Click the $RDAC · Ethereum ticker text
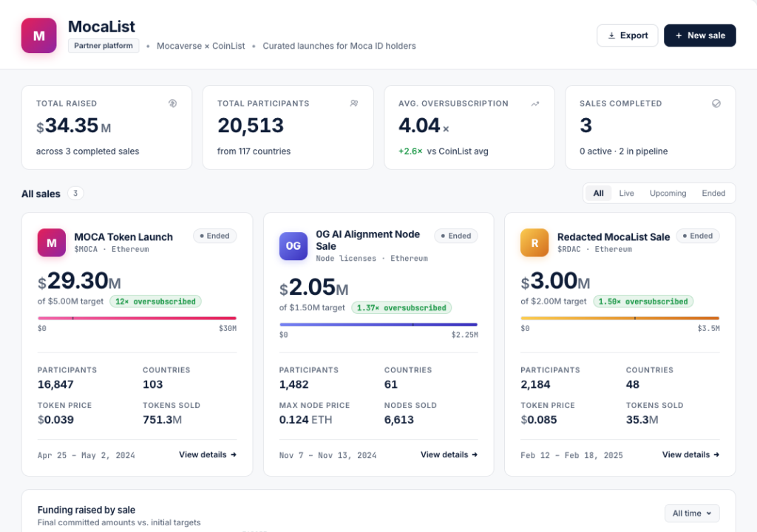Screen dimensions: 757x532 [x=594, y=249]
